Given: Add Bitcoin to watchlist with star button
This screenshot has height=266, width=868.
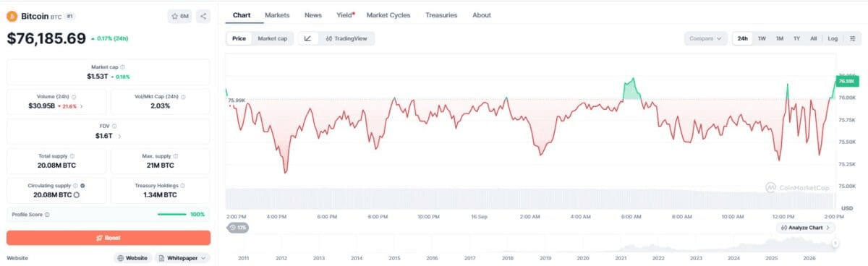Looking at the screenshot, I should [x=179, y=15].
